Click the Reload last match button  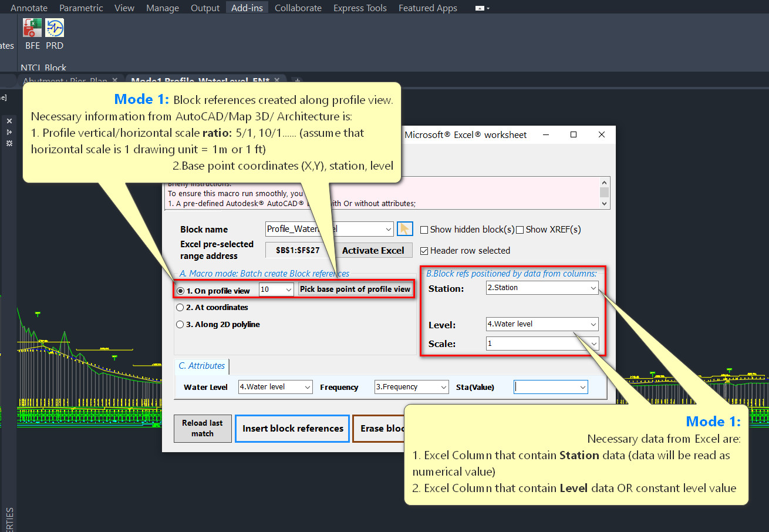click(x=203, y=428)
